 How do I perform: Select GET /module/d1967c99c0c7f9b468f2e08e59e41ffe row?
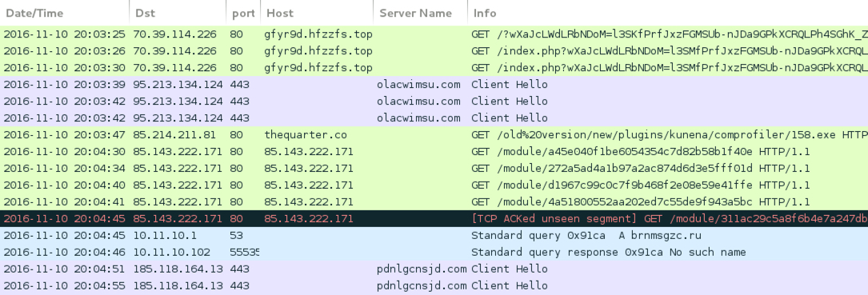(x=434, y=185)
